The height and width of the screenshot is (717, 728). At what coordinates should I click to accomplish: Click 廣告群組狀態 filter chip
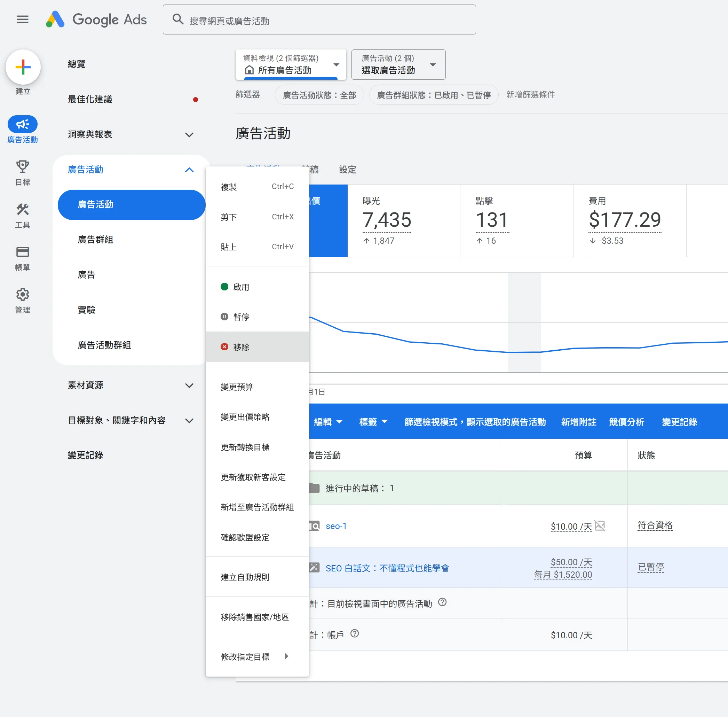coord(434,95)
